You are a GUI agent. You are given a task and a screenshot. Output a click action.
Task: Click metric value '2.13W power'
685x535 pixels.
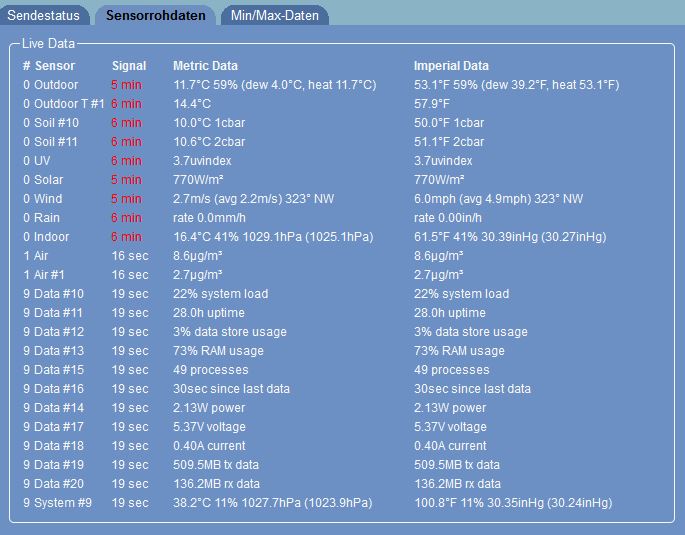click(209, 408)
